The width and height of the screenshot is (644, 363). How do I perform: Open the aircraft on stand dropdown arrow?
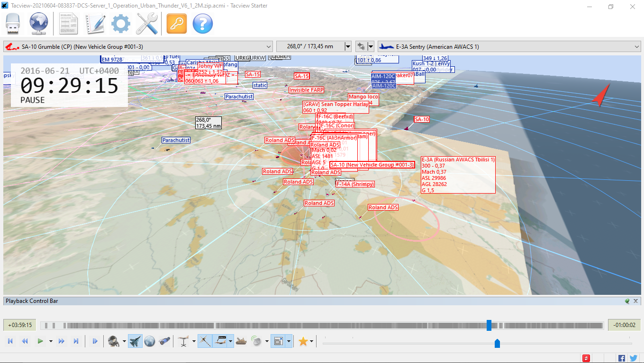point(193,341)
